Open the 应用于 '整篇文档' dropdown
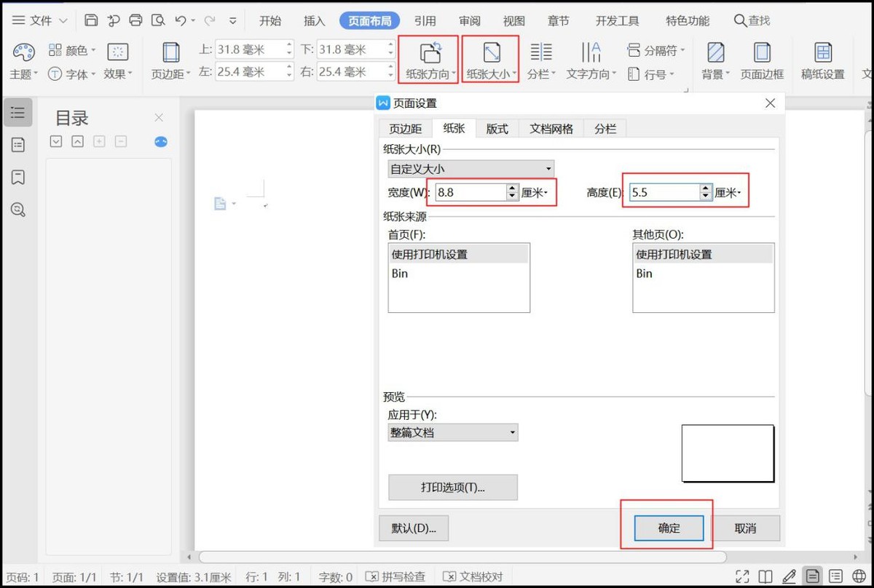 (x=452, y=432)
